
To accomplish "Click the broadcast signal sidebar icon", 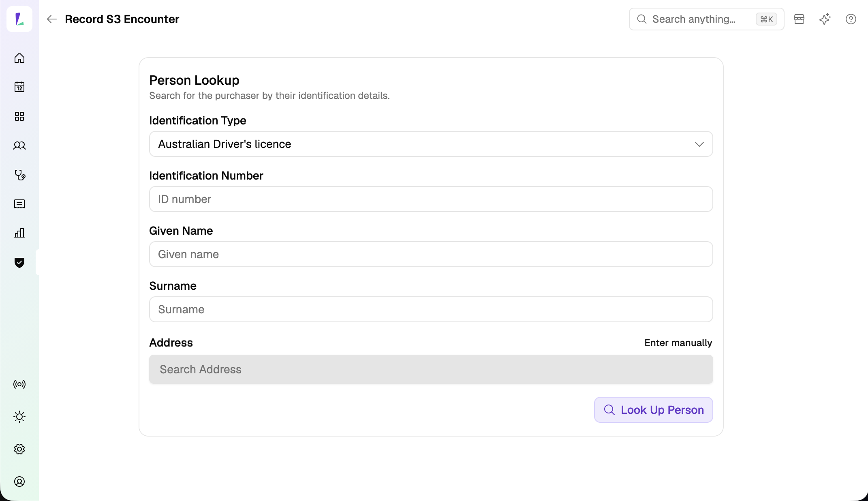I will click(x=19, y=384).
